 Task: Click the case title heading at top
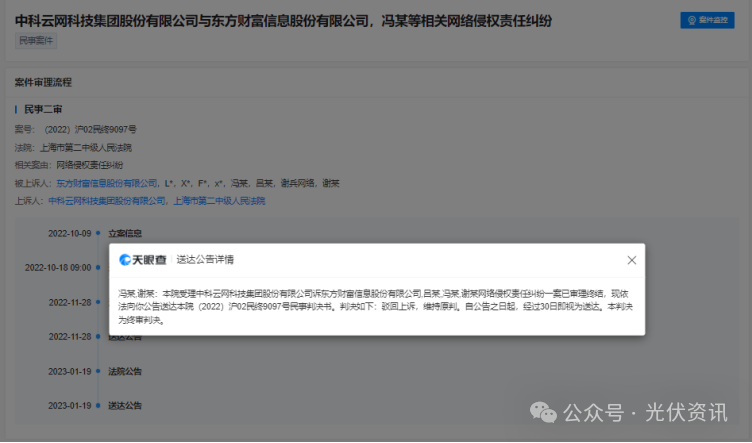click(x=283, y=21)
